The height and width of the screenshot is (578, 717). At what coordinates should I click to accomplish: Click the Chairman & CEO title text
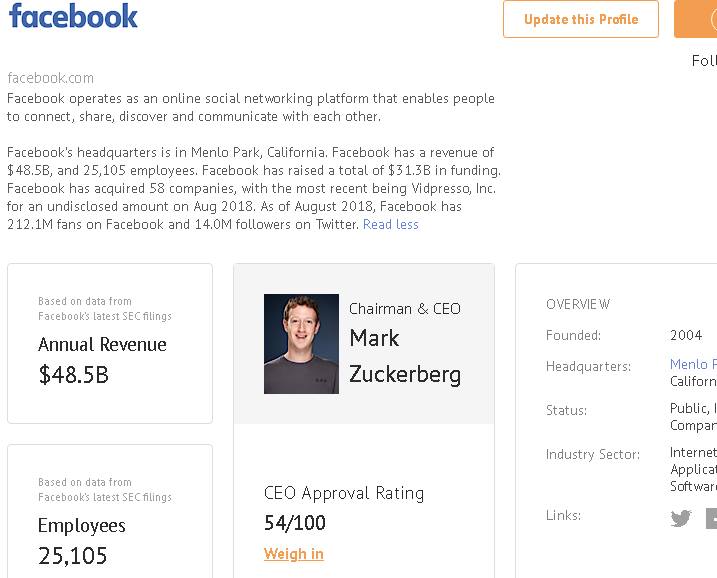pos(404,309)
